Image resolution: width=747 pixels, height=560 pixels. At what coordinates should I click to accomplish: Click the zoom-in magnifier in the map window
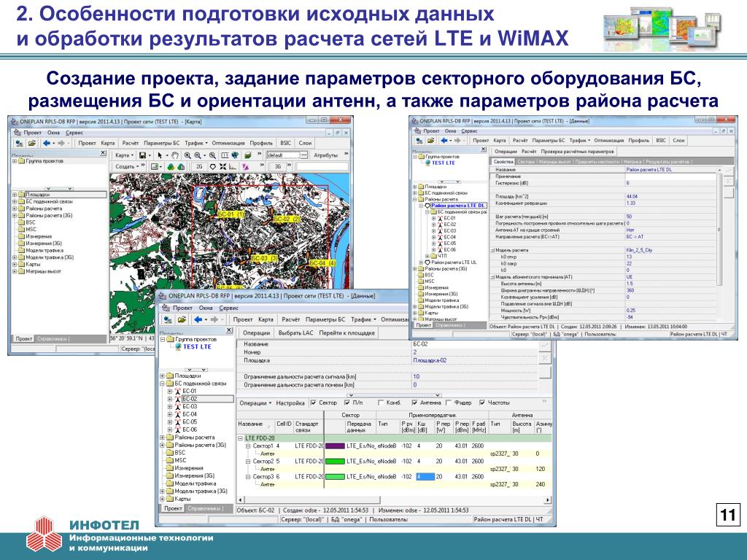click(187, 155)
